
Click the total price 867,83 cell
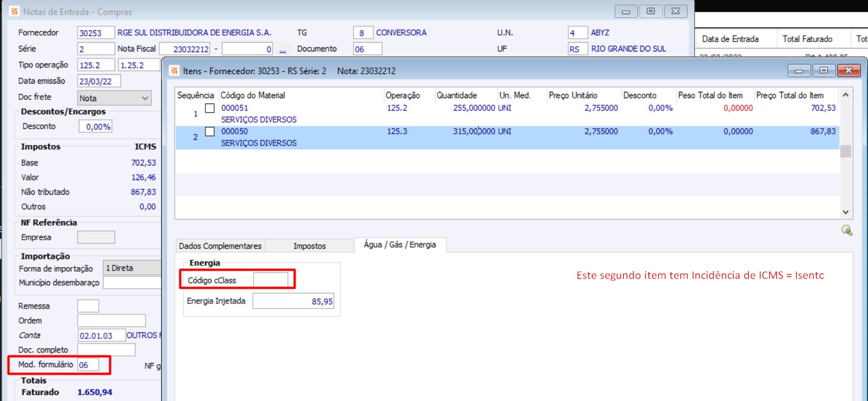click(824, 132)
